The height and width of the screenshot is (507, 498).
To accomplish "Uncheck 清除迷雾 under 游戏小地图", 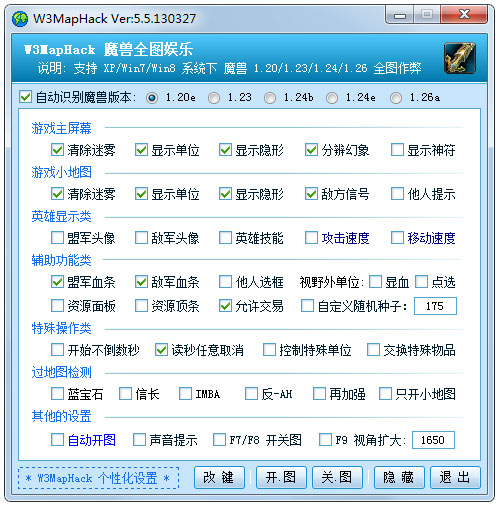I will click(x=57, y=194).
